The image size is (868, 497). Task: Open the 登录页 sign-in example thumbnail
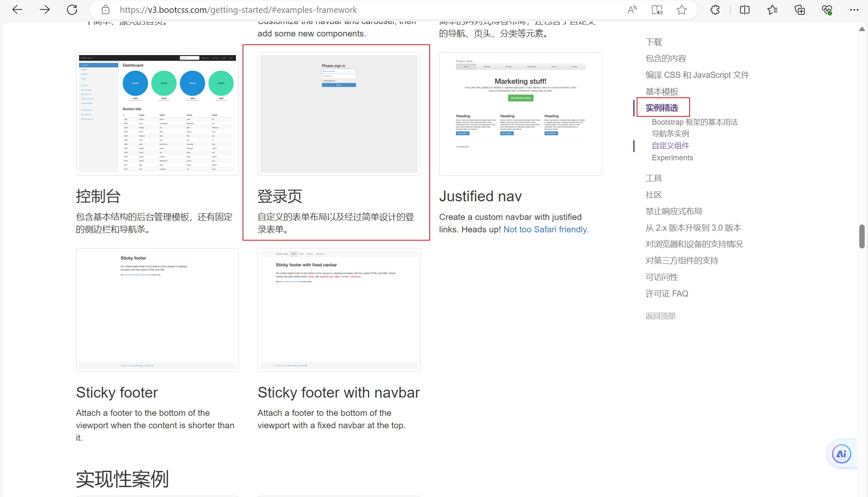point(339,113)
